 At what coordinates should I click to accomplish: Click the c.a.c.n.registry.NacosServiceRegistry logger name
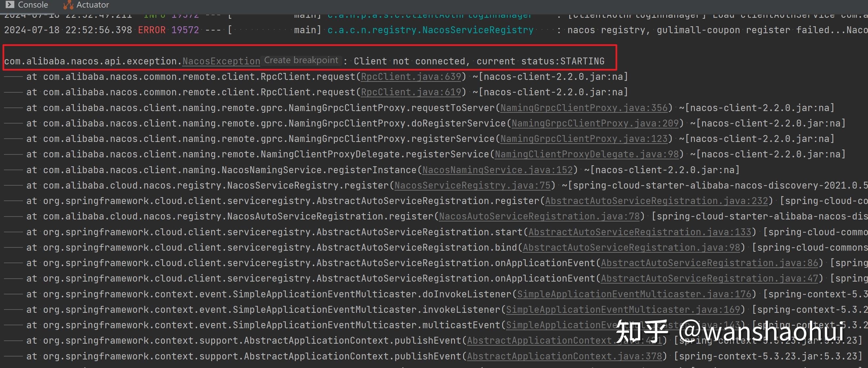(x=430, y=30)
